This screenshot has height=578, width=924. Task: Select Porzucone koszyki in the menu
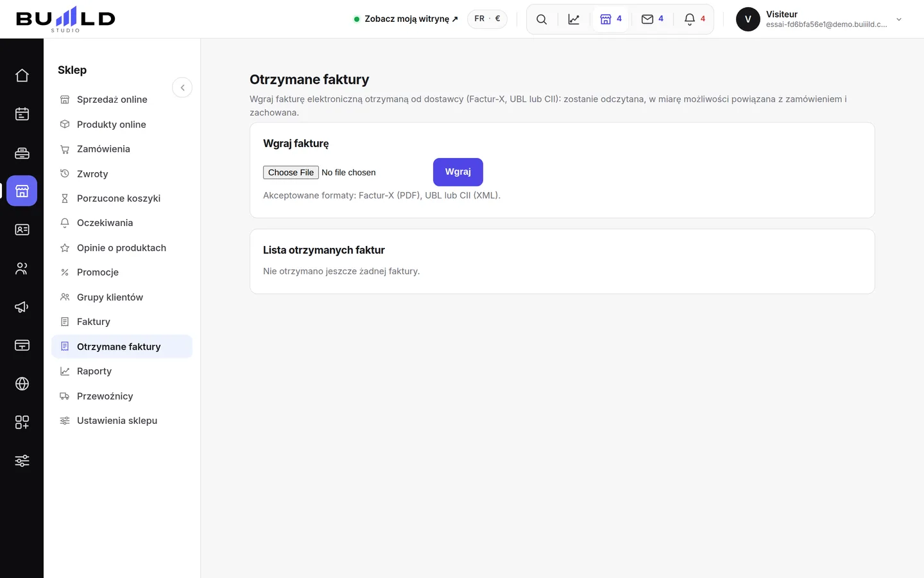click(122, 198)
